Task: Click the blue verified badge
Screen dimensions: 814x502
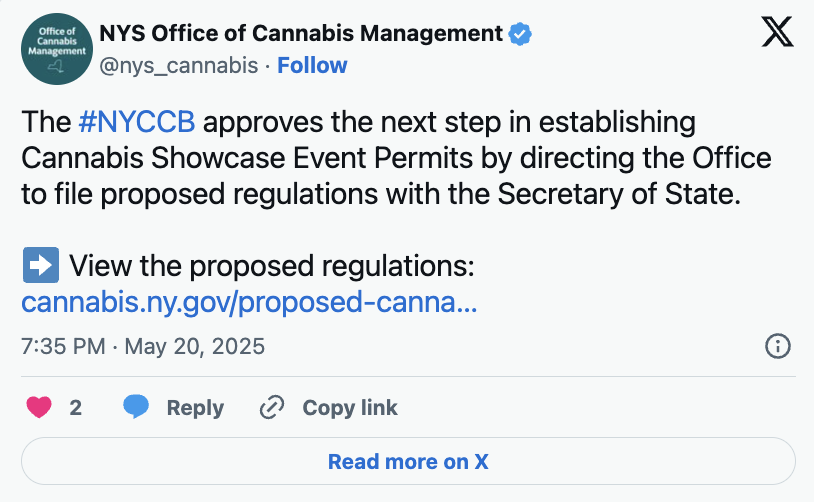Action: (x=520, y=34)
